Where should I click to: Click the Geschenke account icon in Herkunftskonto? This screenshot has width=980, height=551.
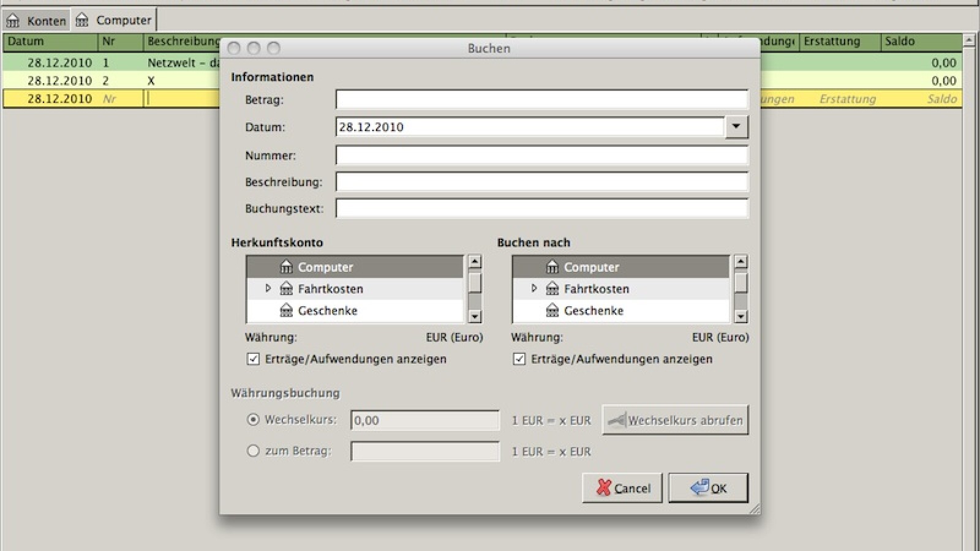pyautogui.click(x=286, y=311)
